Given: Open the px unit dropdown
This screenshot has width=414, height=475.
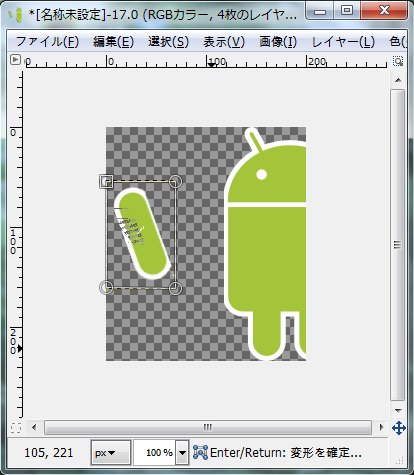Looking at the screenshot, I should 111,453.
